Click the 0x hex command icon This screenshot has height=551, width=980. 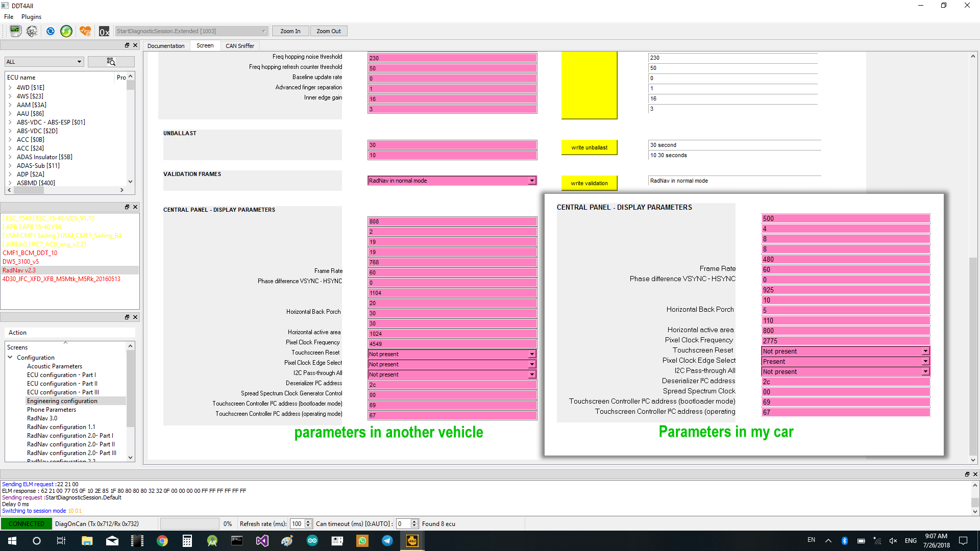[x=104, y=31]
